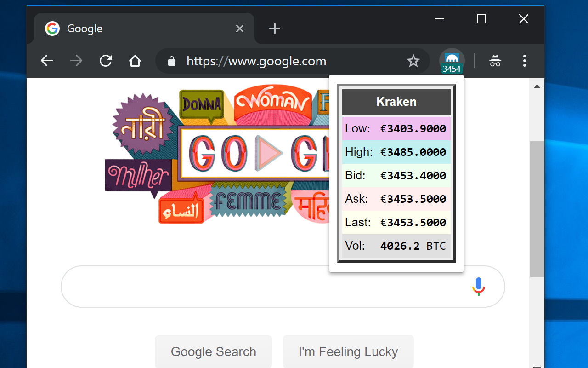Viewport: 588px width, 368px height.
Task: Open a new tab with the plus button
Action: (x=275, y=29)
